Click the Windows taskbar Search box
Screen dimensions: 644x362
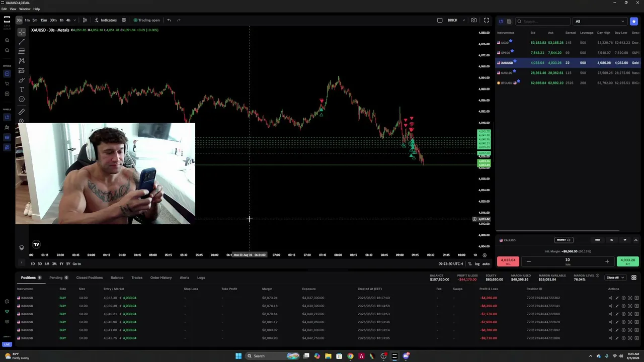(x=272, y=356)
